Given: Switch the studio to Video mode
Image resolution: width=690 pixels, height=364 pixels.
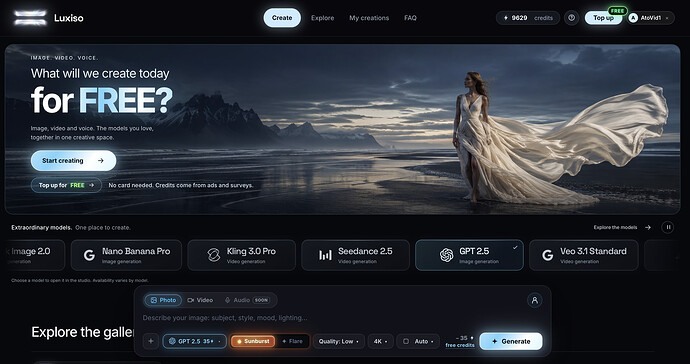Looking at the screenshot, I should 200,300.
